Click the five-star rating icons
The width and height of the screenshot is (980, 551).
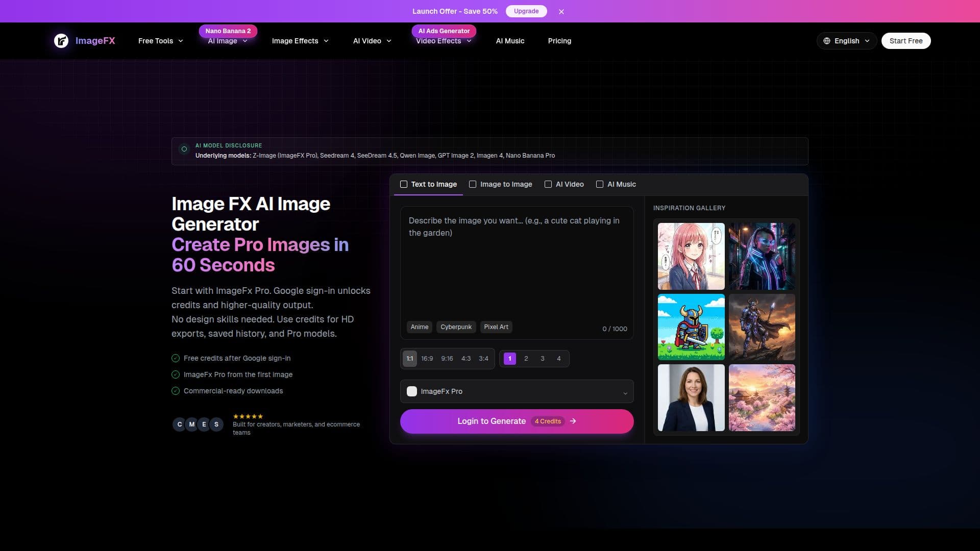[248, 416]
